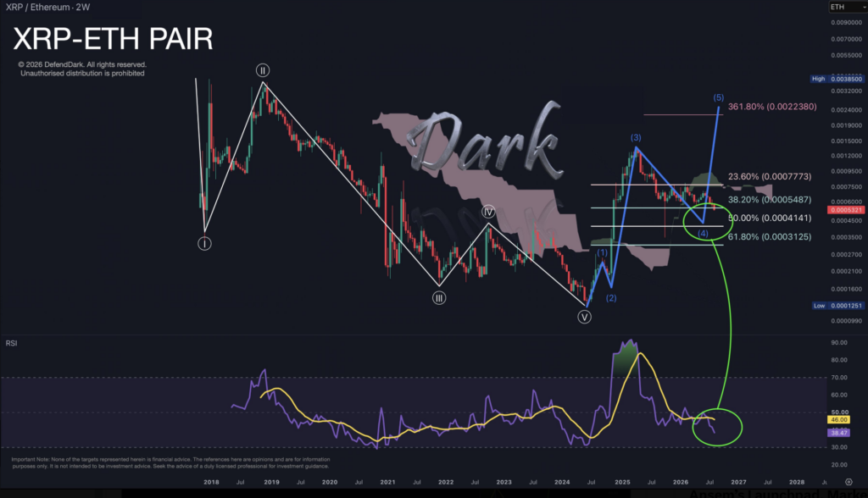Select the purple 38.47 RSI value tag

[838, 433]
